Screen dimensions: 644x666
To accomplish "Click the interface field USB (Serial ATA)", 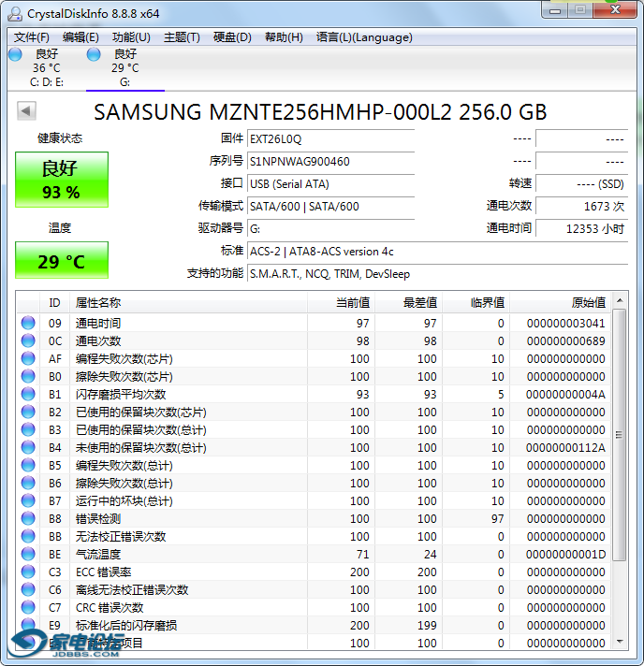I will (330, 184).
